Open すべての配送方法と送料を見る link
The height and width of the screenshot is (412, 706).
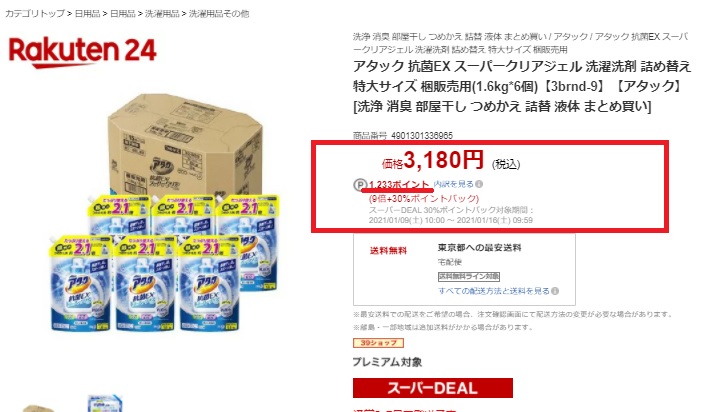494,291
